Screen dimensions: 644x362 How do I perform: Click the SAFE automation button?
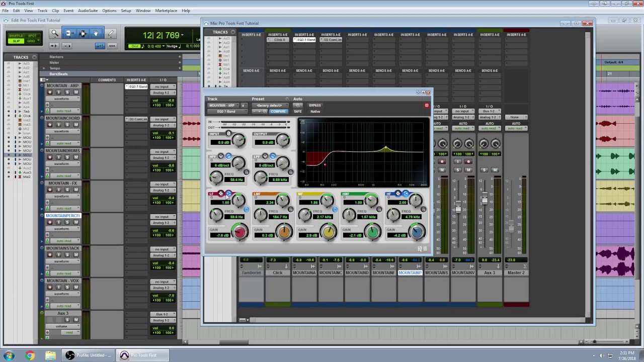pyautogui.click(x=298, y=111)
